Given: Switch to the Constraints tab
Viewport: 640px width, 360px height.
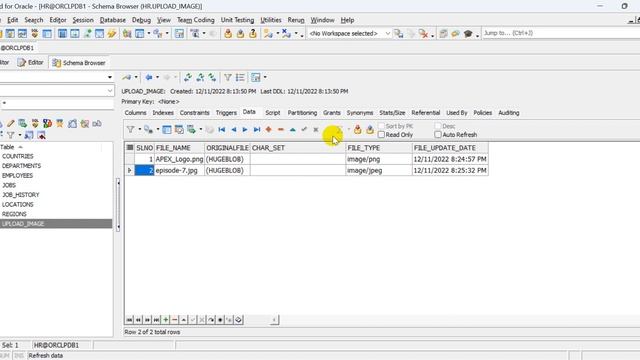Looking at the screenshot, I should click(x=194, y=113).
